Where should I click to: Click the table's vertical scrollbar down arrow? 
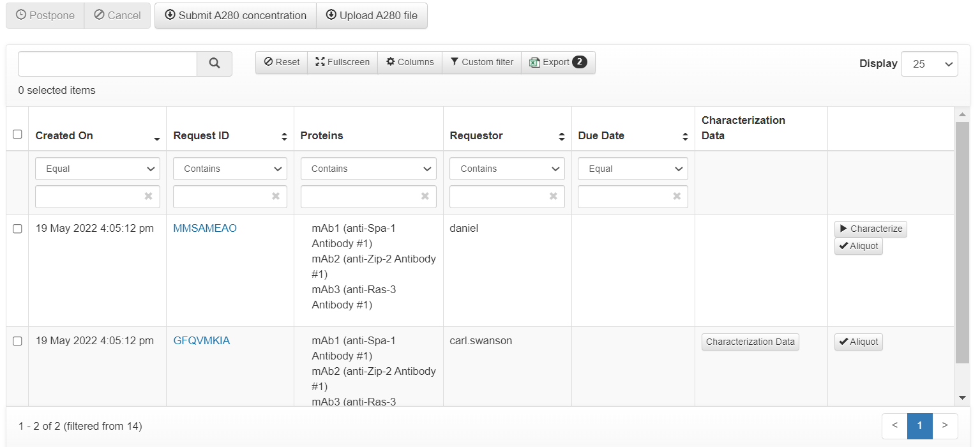(963, 398)
